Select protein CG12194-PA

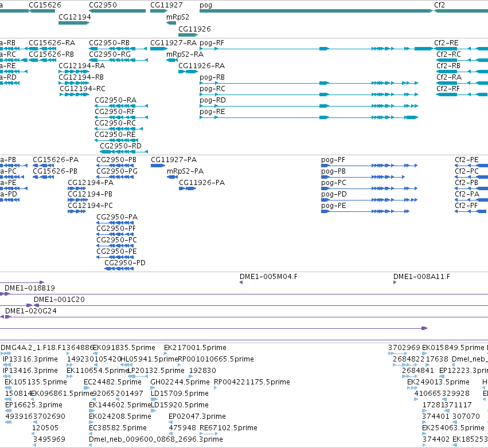(x=77, y=188)
